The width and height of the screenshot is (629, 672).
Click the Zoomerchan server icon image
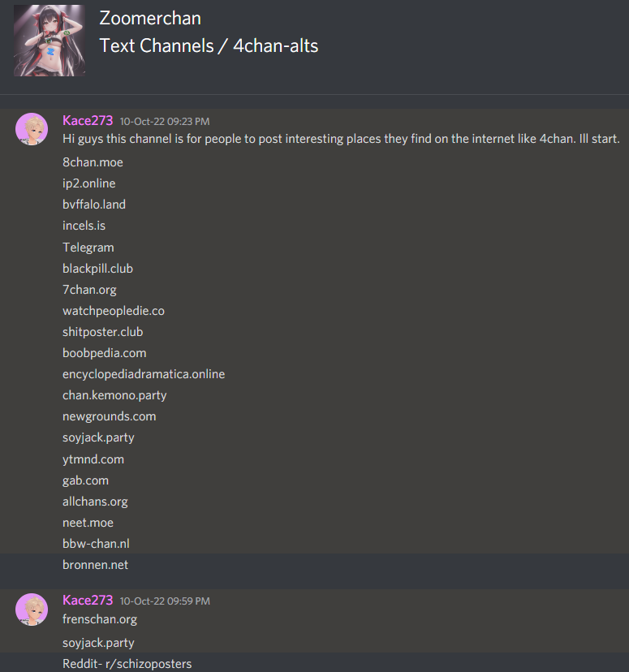coord(50,41)
